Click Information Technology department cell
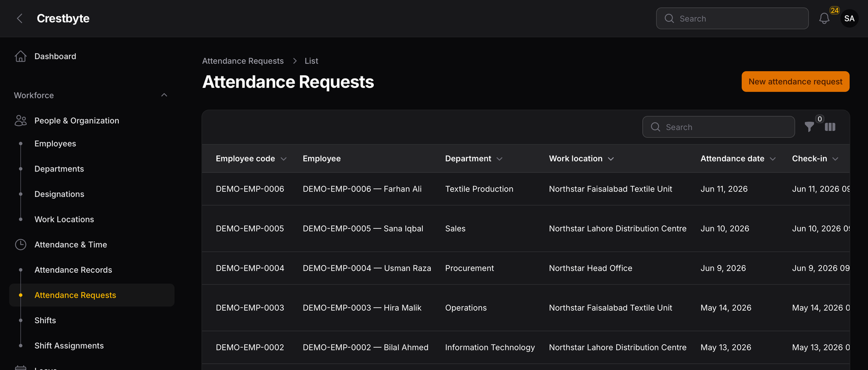The image size is (868, 370). tap(490, 347)
